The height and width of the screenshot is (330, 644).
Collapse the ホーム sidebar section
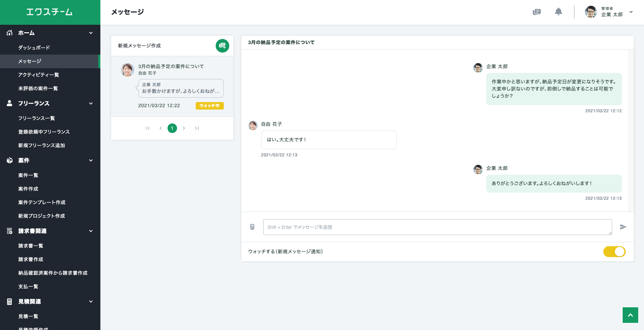(91, 33)
